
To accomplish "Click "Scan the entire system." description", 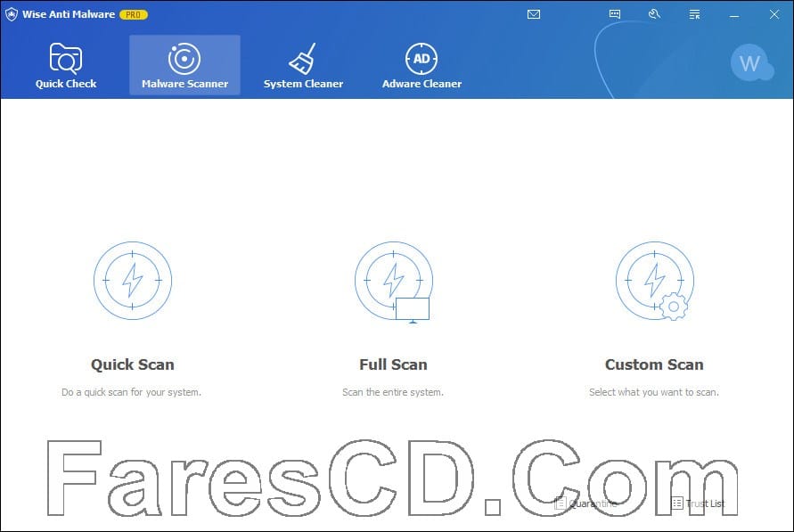I will [393, 392].
